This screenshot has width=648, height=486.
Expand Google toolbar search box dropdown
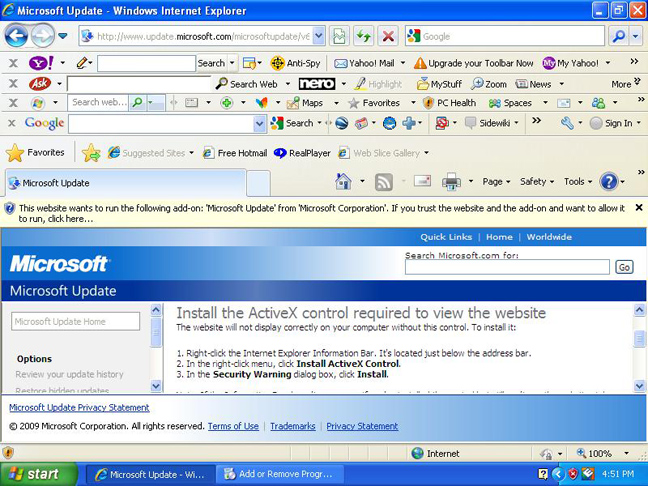260,124
